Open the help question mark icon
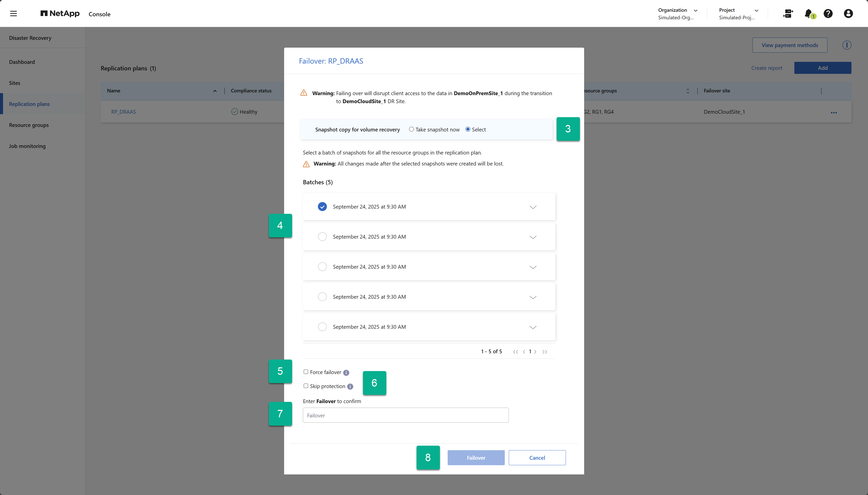This screenshot has width=868, height=495. 828,14
